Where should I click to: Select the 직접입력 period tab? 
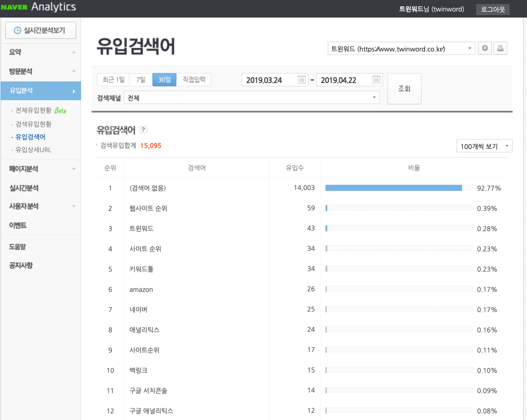coord(194,80)
